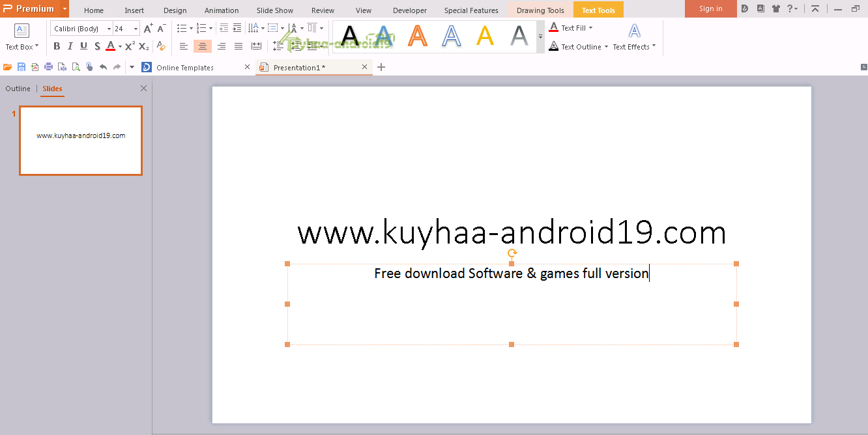Align text to the left
Viewport: 868px width, 435px height.
tap(184, 46)
